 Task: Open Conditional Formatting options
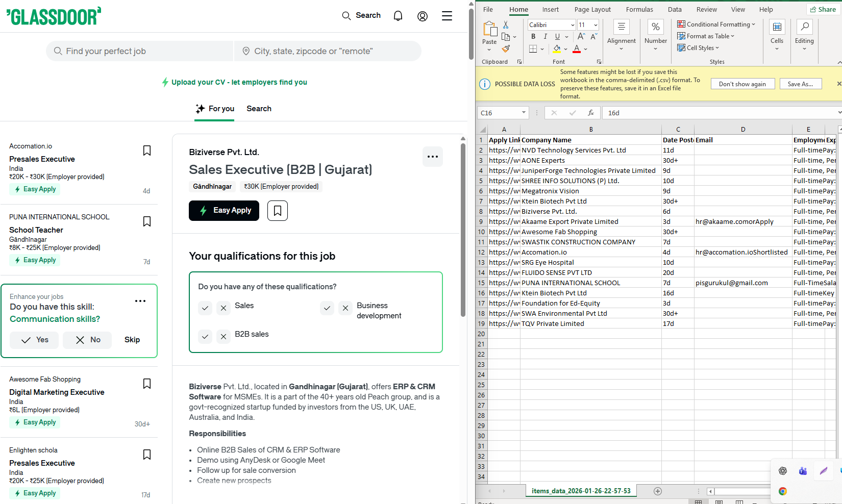[716, 24]
